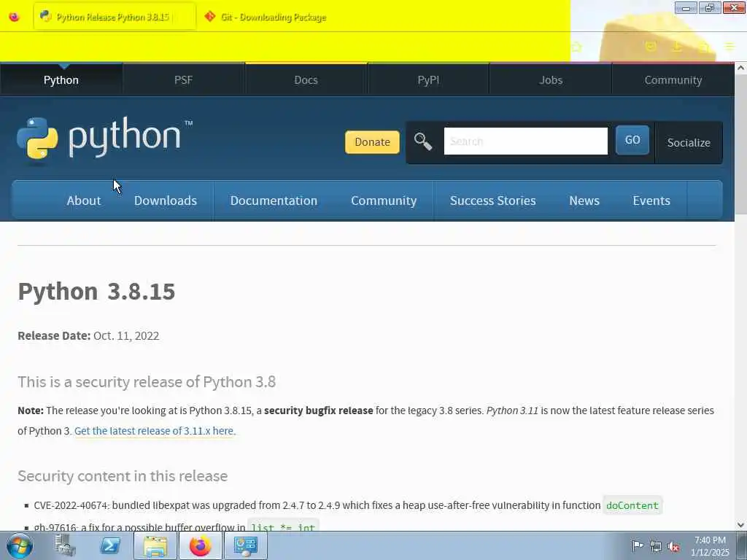The image size is (747, 560).
Task: Open the Downloads main menu item
Action: (x=166, y=201)
